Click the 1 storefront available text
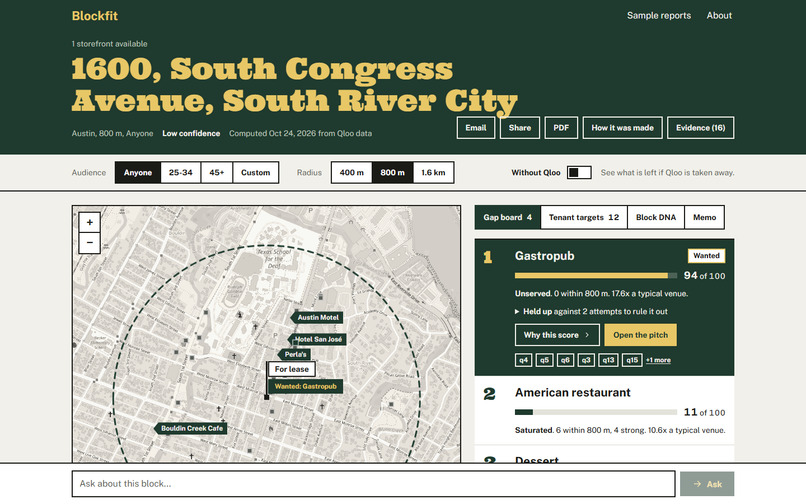 click(x=109, y=44)
